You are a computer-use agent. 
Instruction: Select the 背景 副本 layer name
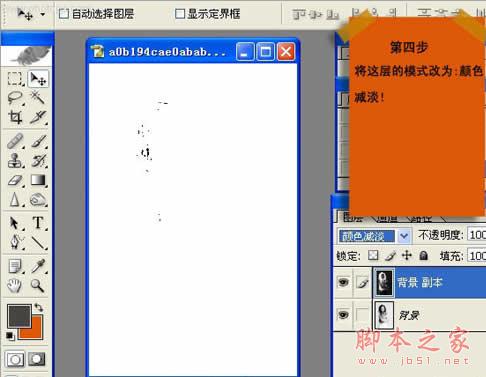pos(420,282)
